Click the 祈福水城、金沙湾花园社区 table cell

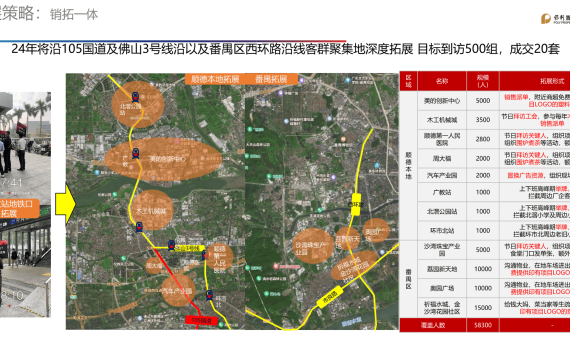(442, 308)
